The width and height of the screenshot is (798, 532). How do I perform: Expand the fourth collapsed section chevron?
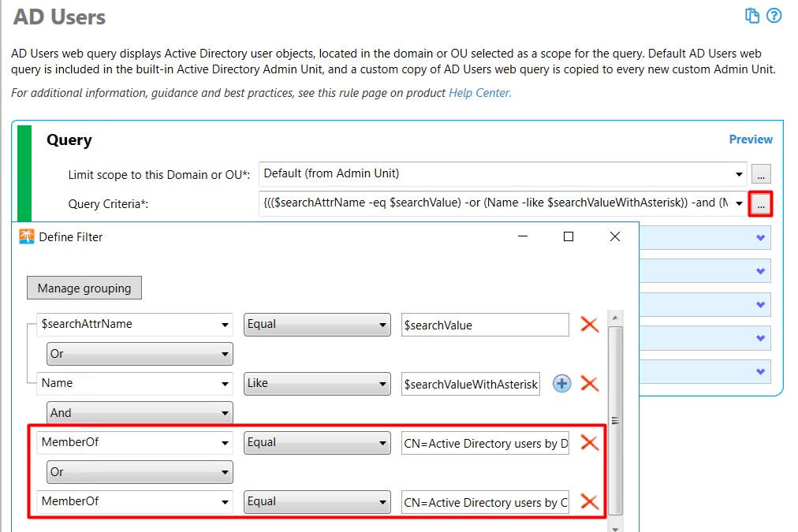[x=760, y=338]
